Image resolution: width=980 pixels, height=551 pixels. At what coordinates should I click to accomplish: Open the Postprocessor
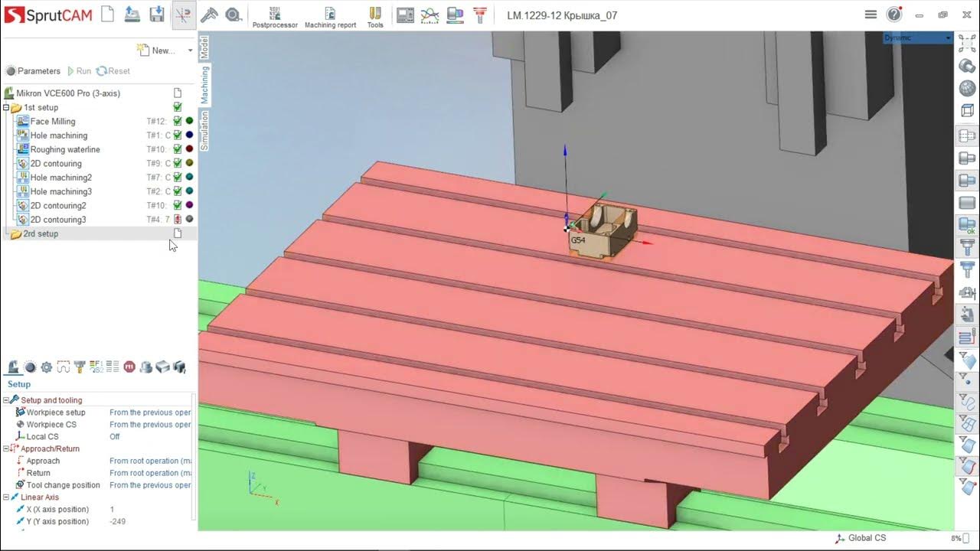[275, 16]
